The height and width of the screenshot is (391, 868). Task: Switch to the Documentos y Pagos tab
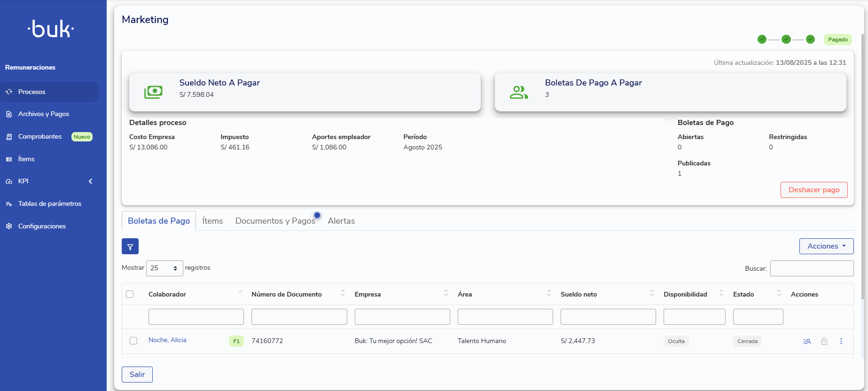tap(275, 221)
